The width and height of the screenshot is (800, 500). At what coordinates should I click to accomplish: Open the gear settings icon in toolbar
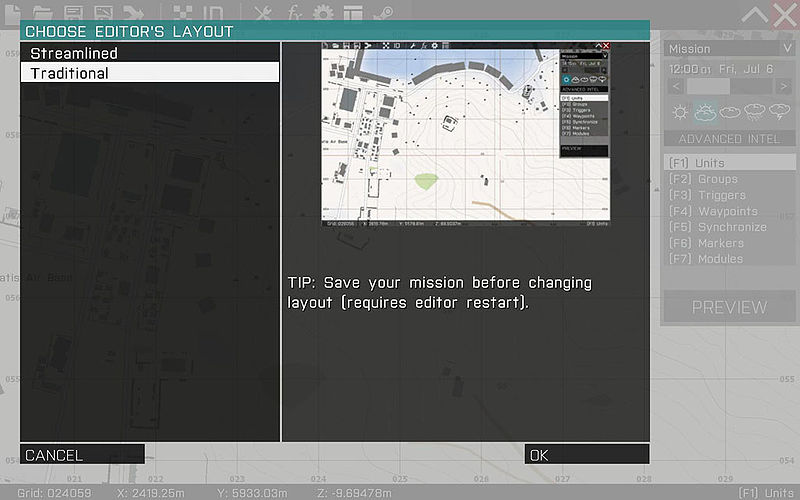point(323,13)
